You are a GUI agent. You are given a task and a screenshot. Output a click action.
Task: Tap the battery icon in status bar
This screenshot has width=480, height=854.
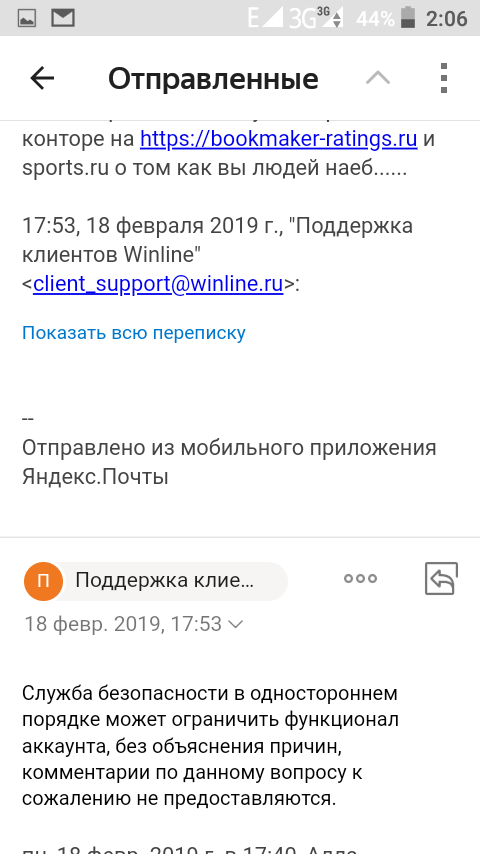tap(408, 17)
